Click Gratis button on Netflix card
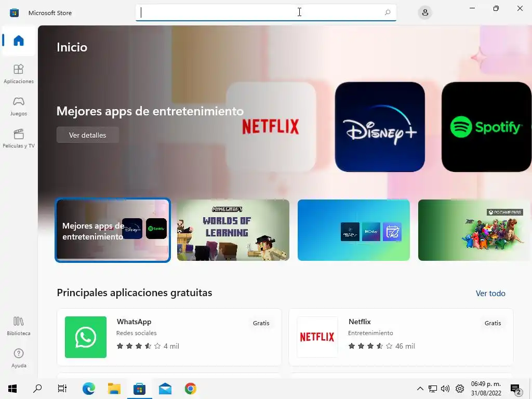Image resolution: width=532 pixels, height=399 pixels. tap(493, 323)
